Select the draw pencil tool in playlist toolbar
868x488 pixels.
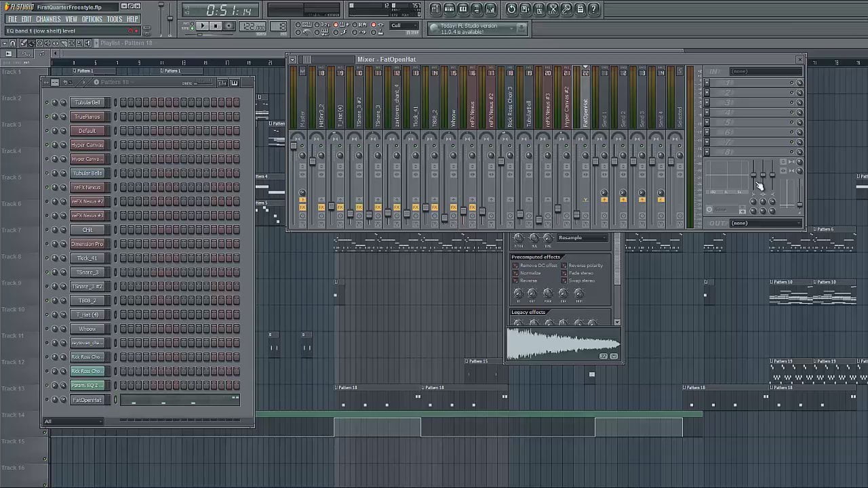pos(24,43)
